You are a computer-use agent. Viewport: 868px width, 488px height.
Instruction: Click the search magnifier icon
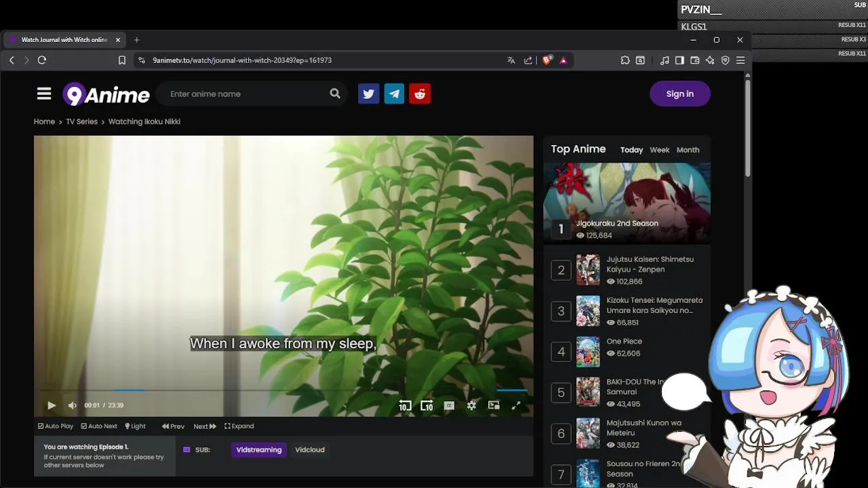pos(335,94)
